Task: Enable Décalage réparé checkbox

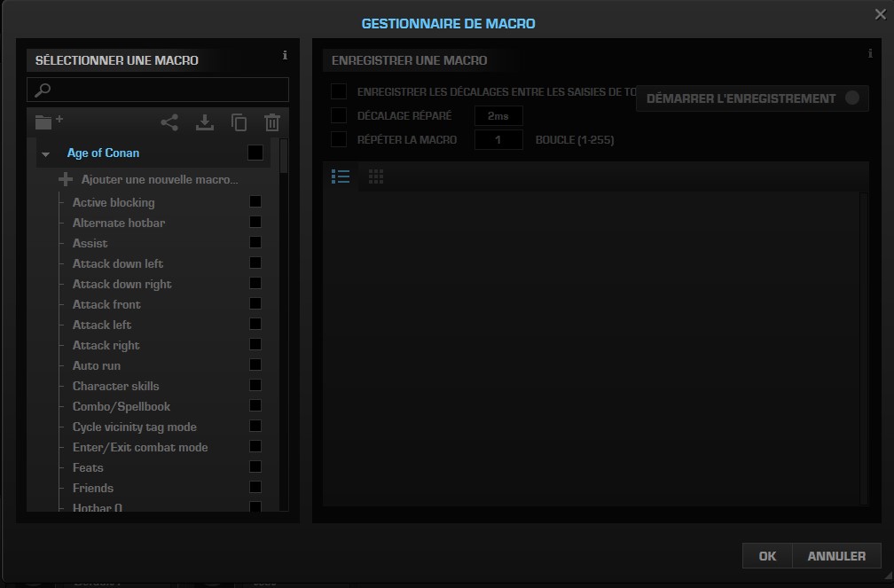Action: (x=339, y=115)
